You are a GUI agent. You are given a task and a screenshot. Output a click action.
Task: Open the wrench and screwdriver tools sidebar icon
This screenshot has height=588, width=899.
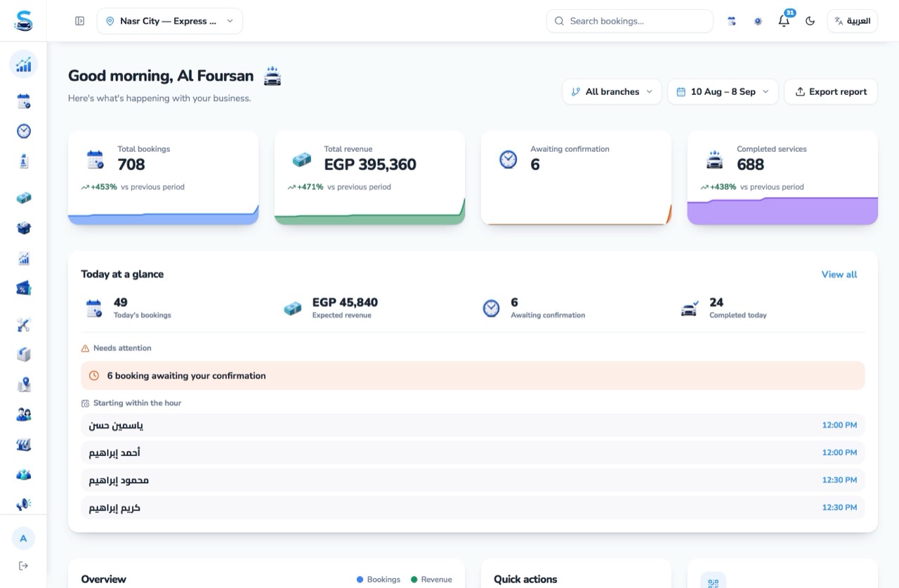click(23, 325)
